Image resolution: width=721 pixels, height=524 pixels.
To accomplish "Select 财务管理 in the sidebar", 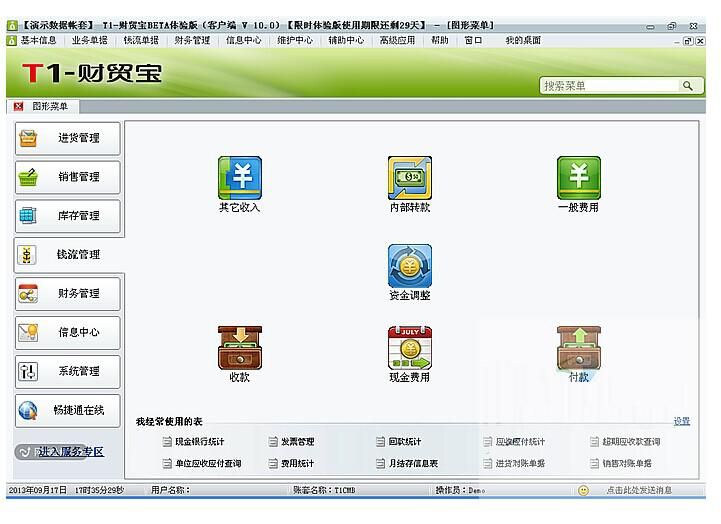I will pos(68,293).
